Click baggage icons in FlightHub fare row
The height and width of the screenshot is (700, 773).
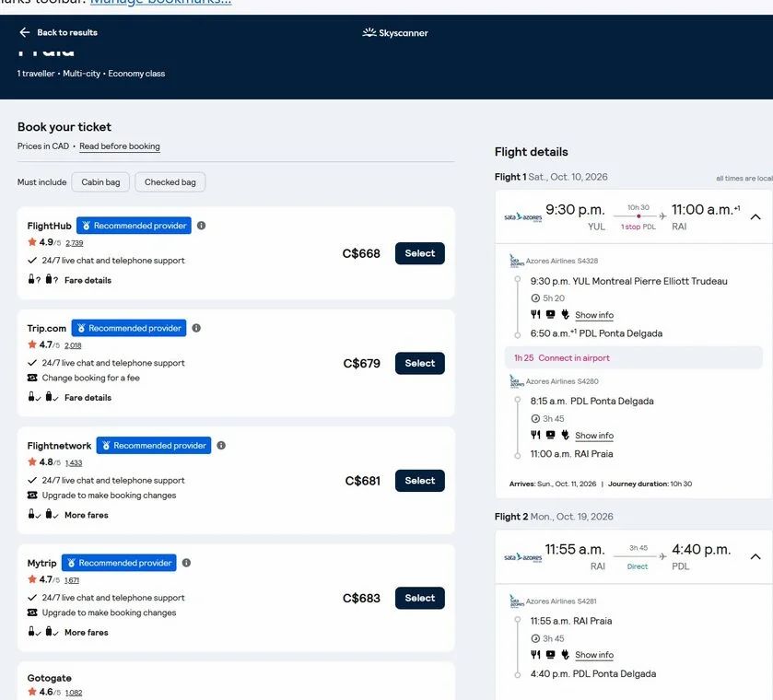click(x=43, y=279)
